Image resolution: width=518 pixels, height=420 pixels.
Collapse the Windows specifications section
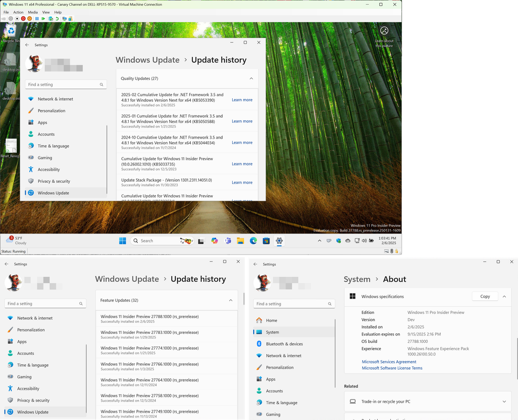pos(504,297)
